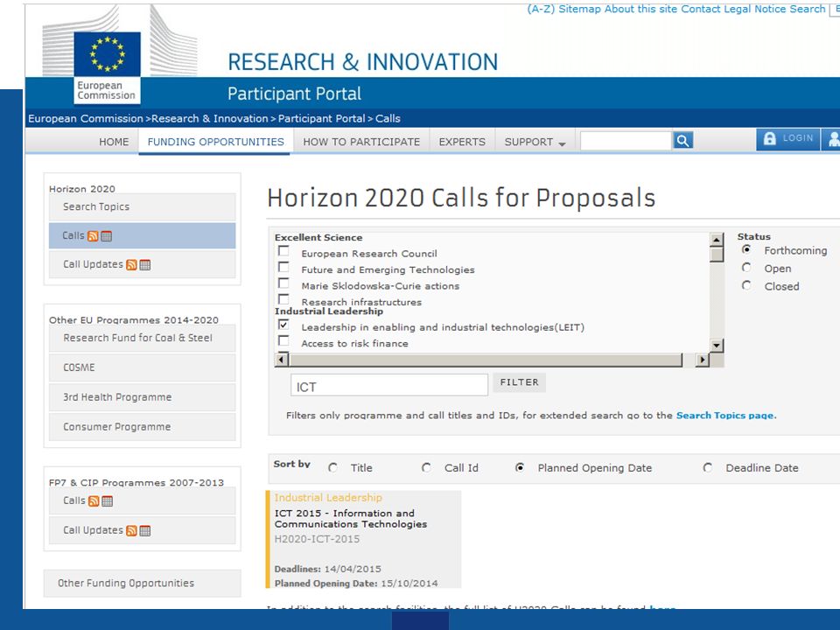Open the Horizon 2020 Calls RSS feed icon
Viewport: 840px width, 630px height.
click(x=93, y=236)
